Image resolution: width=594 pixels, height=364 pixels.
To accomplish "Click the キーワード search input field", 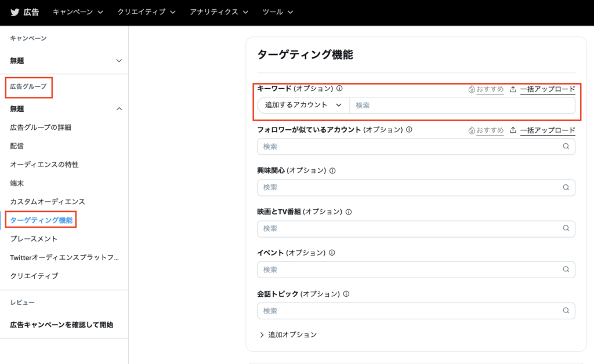I will pyautogui.click(x=461, y=105).
